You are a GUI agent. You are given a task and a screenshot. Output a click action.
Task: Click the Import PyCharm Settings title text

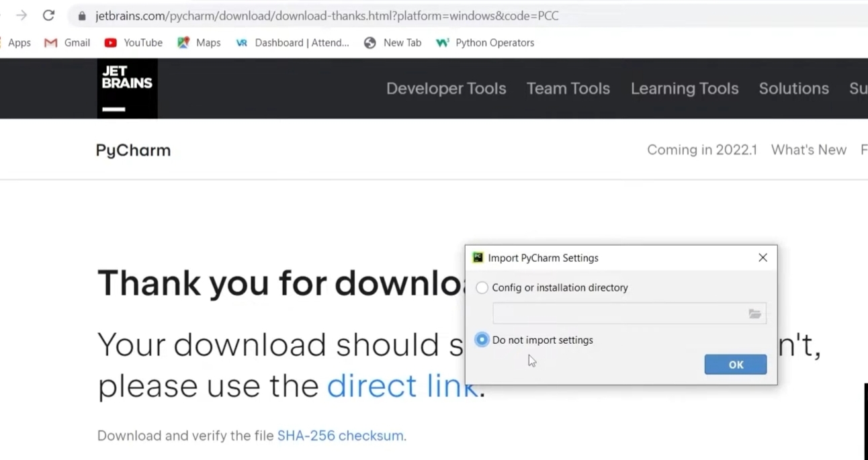tap(543, 258)
